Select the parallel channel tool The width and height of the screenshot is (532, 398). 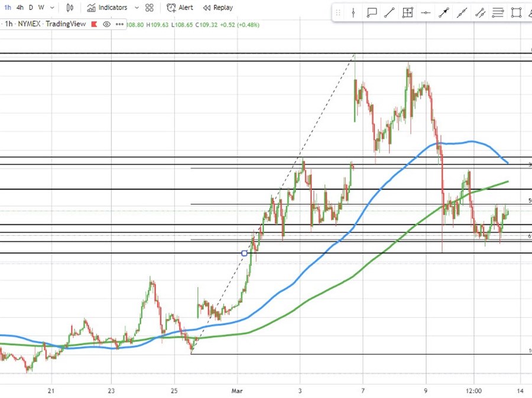pos(480,12)
